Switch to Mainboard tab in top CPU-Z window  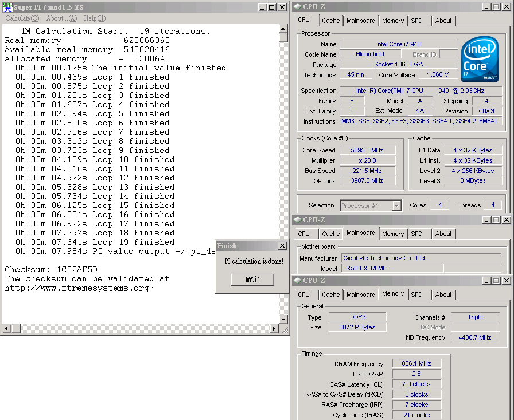coord(361,21)
